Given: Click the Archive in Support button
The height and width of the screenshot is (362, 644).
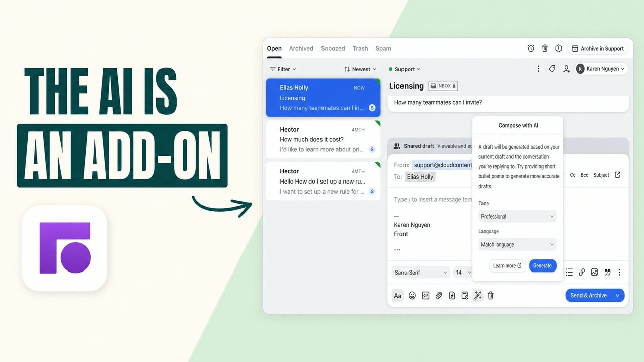Looking at the screenshot, I should (598, 49).
